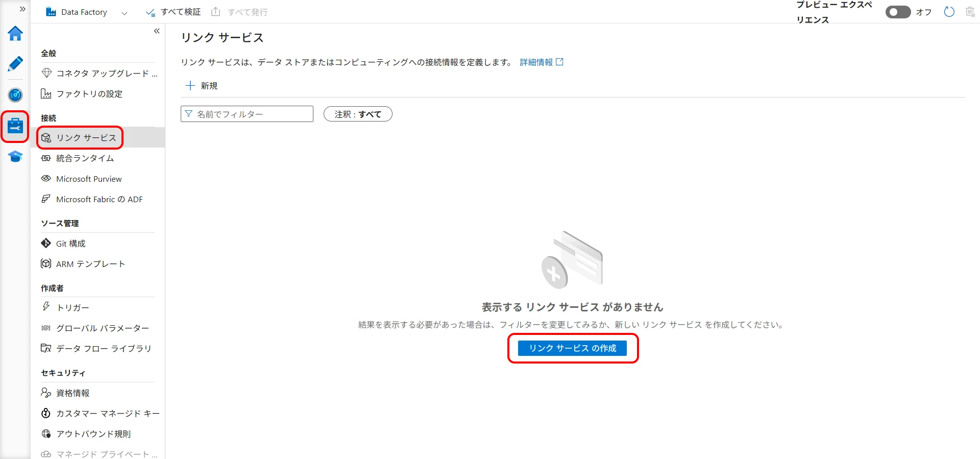Open the Monitor gauge icon
The width and height of the screenshot is (980, 459).
(15, 95)
